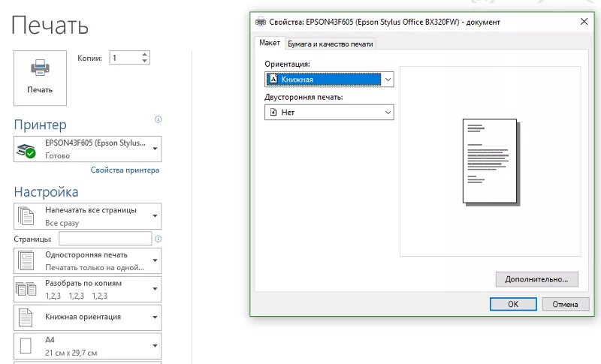Increase copies count with up arrow

[x=144, y=54]
